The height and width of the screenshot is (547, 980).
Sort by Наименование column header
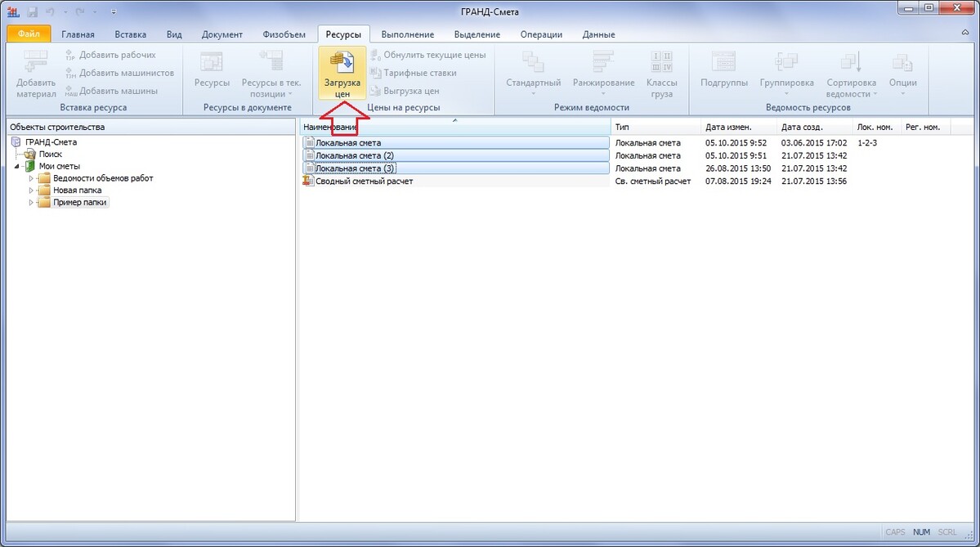(455, 127)
